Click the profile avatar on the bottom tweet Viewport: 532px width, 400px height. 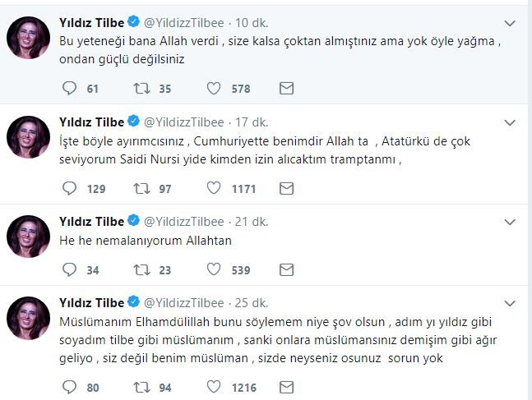(29, 319)
